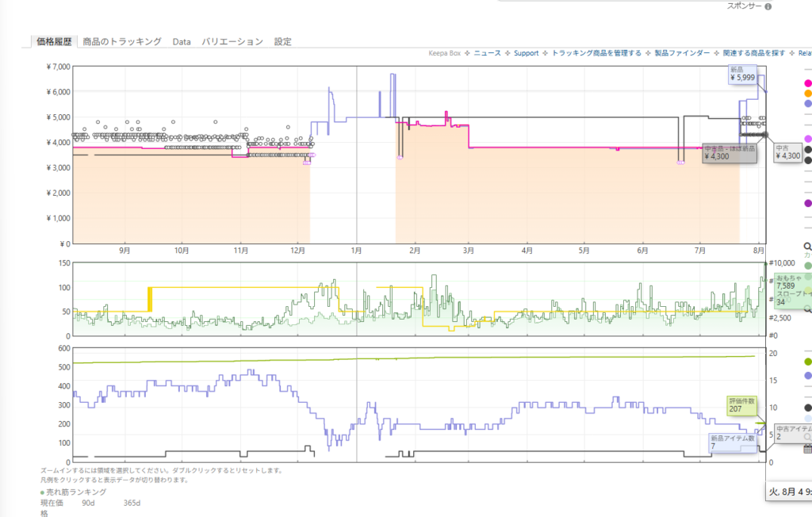Viewport: 812px width, 517px height.
Task: Select the 365d range label
Action: point(132,503)
